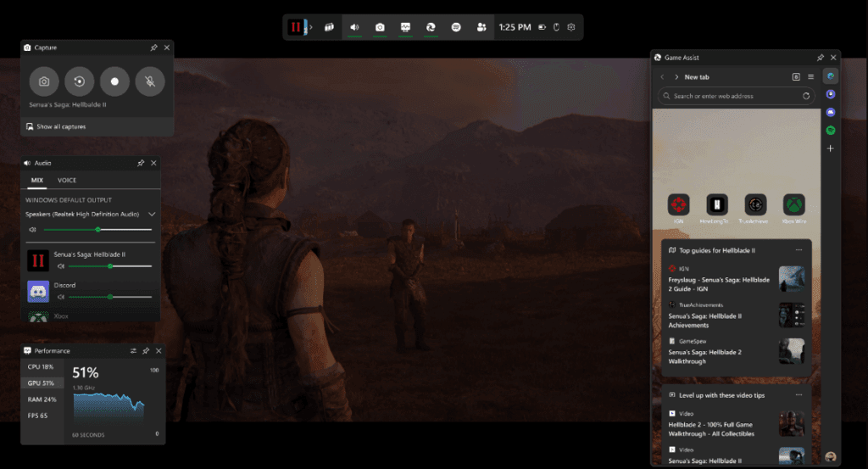Go forward in Game Assist browser
This screenshot has height=469, width=868.
click(x=676, y=77)
